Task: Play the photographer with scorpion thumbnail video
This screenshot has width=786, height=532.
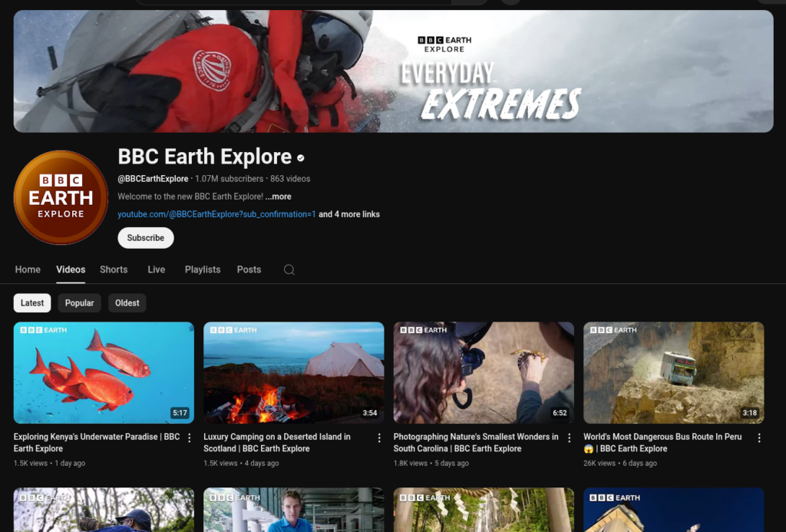Action: pyautogui.click(x=484, y=372)
